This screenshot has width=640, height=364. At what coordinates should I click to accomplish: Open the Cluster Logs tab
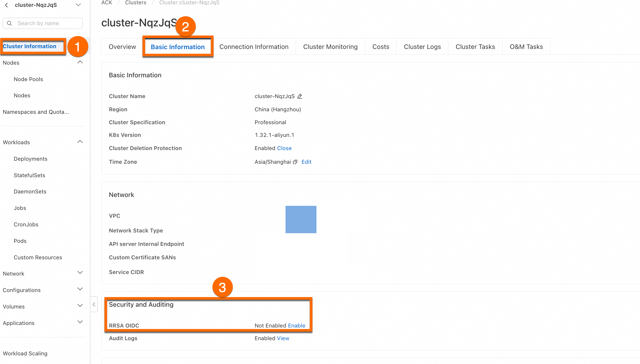tap(422, 47)
